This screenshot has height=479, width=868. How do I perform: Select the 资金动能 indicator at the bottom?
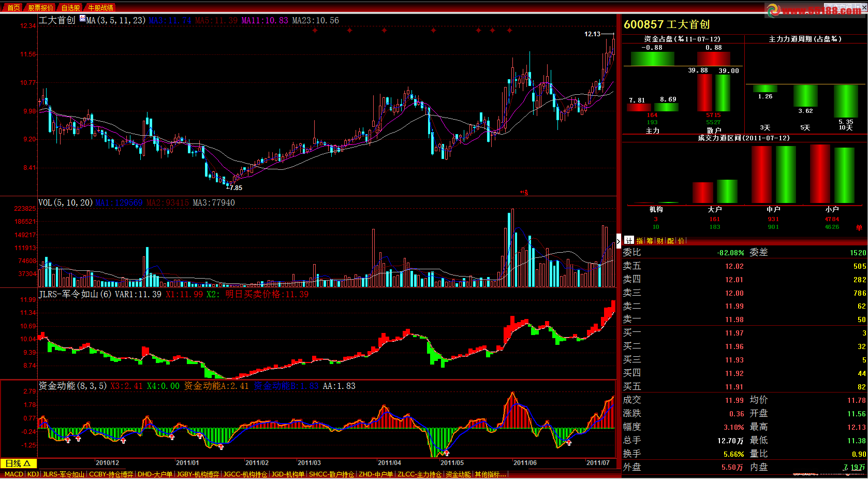[x=459, y=474]
